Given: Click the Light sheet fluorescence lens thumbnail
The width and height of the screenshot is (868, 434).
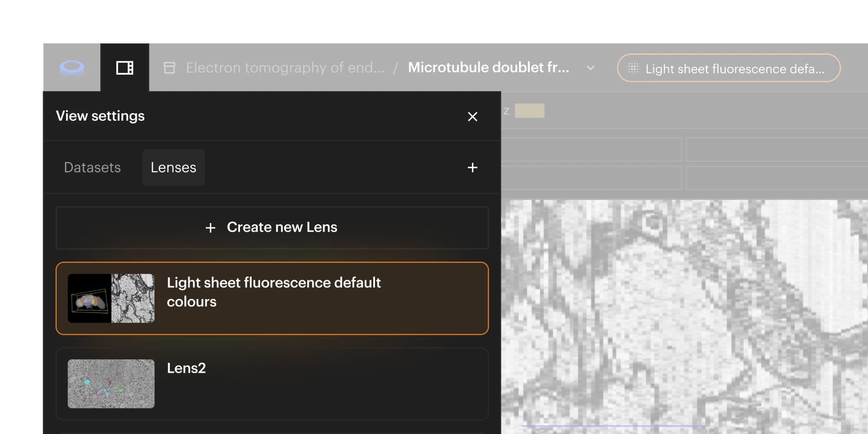Looking at the screenshot, I should pos(111,298).
